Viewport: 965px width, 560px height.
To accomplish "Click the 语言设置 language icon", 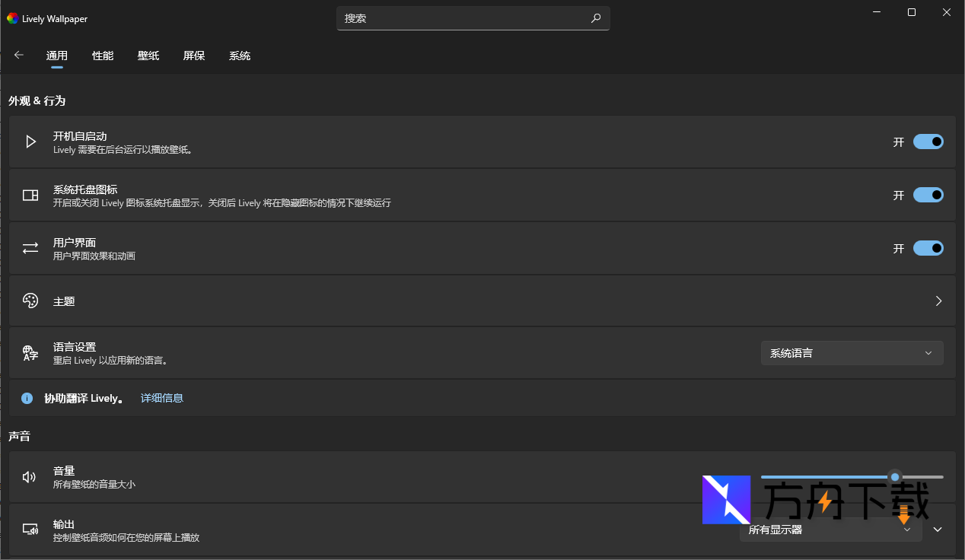I will point(30,353).
